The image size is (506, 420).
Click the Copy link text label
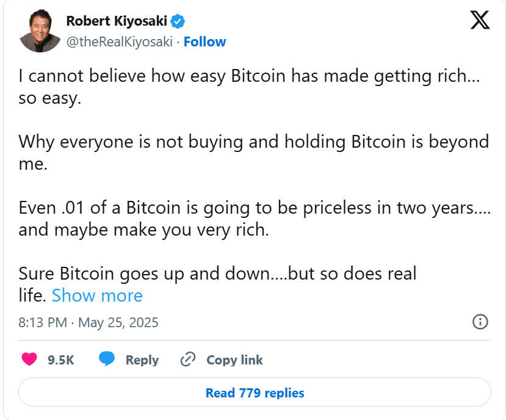(x=234, y=360)
